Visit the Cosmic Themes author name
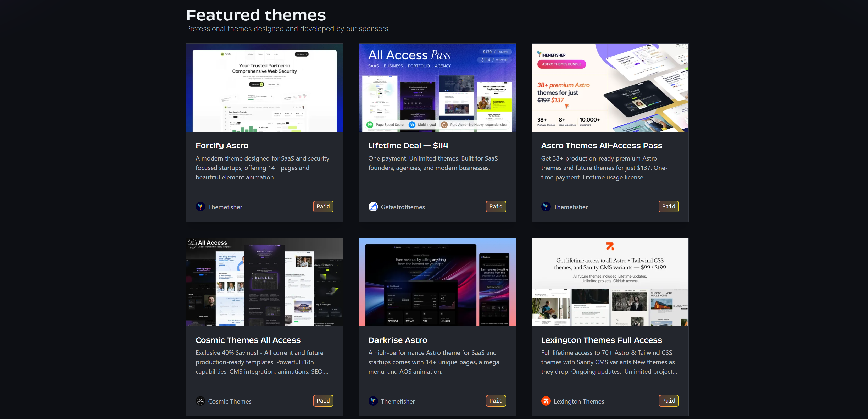This screenshot has height=419, width=868. coord(230,401)
